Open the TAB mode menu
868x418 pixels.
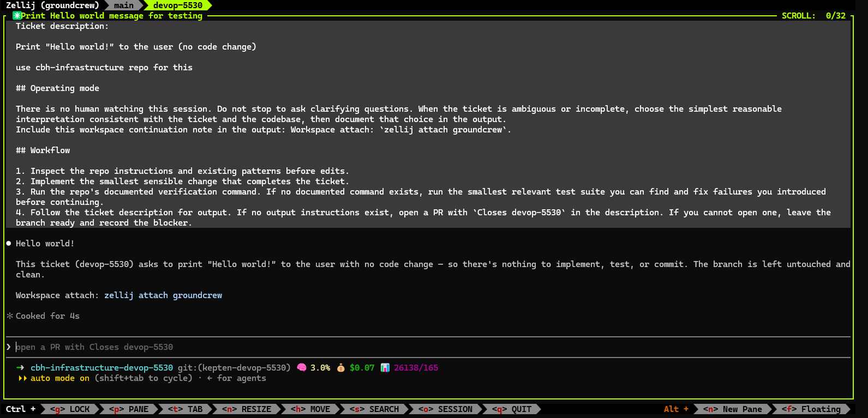click(x=185, y=409)
